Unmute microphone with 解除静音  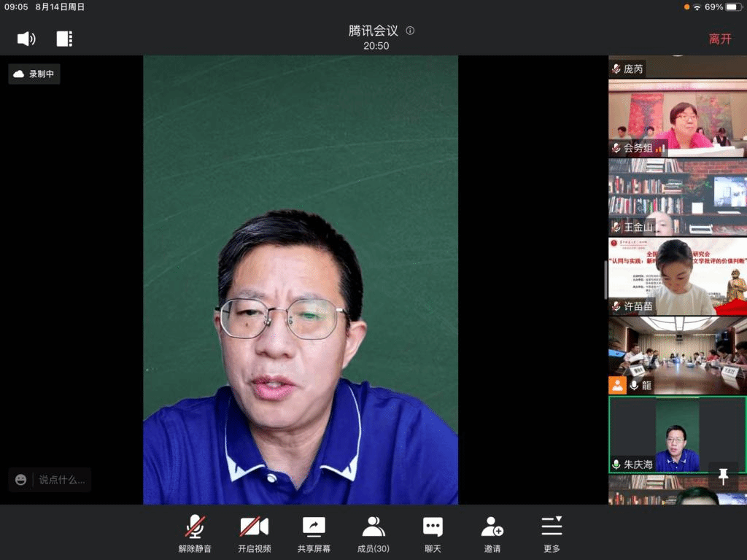coord(195,534)
